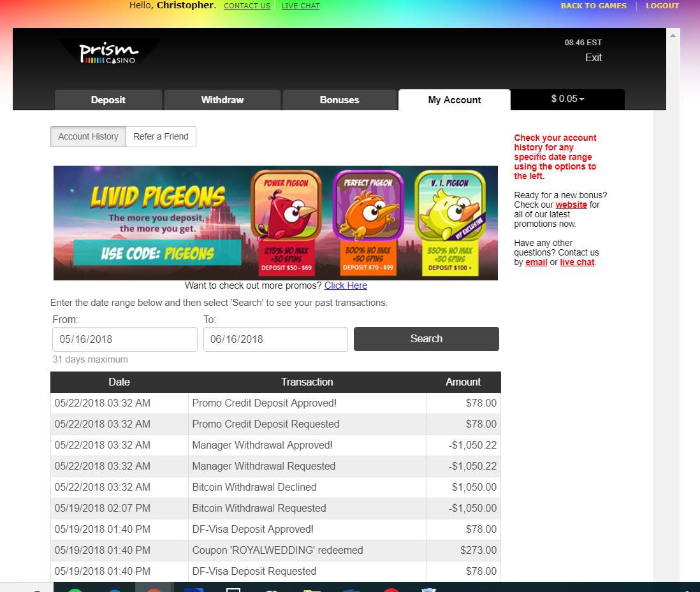The width and height of the screenshot is (700, 592).
Task: Click the CONTACT US link
Action: click(247, 6)
